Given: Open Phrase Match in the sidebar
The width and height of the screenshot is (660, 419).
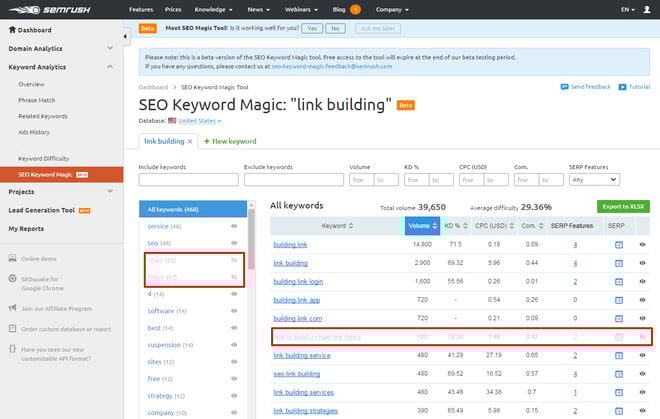Looking at the screenshot, I should click(x=37, y=100).
